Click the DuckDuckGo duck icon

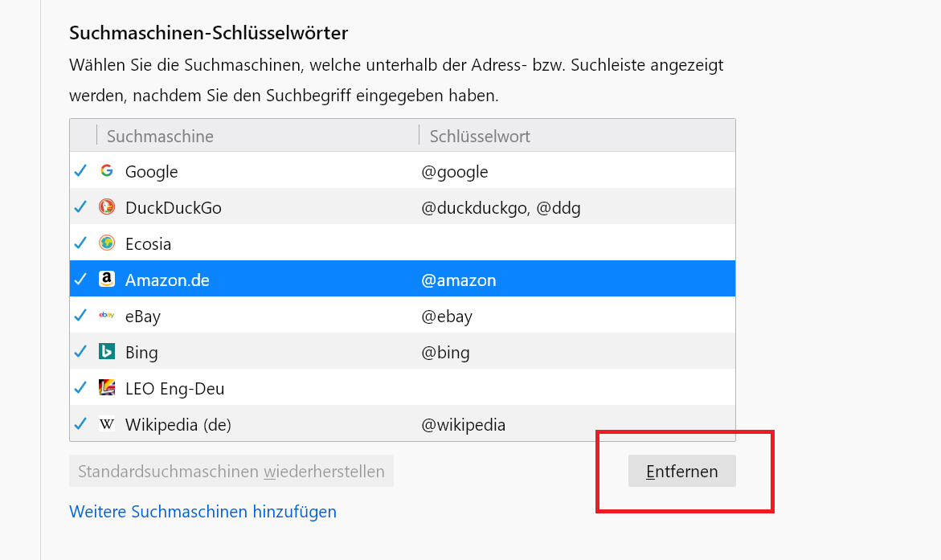pyautogui.click(x=106, y=207)
